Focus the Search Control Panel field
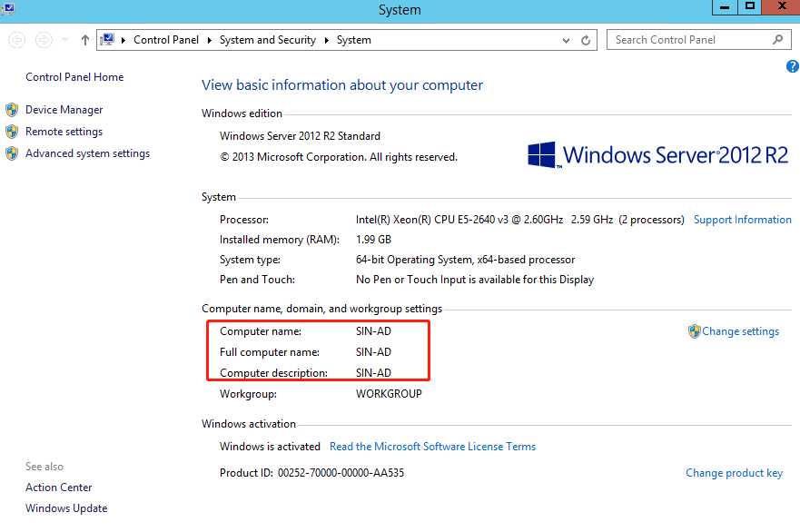Screen dimensions: 800x532 click(x=698, y=40)
